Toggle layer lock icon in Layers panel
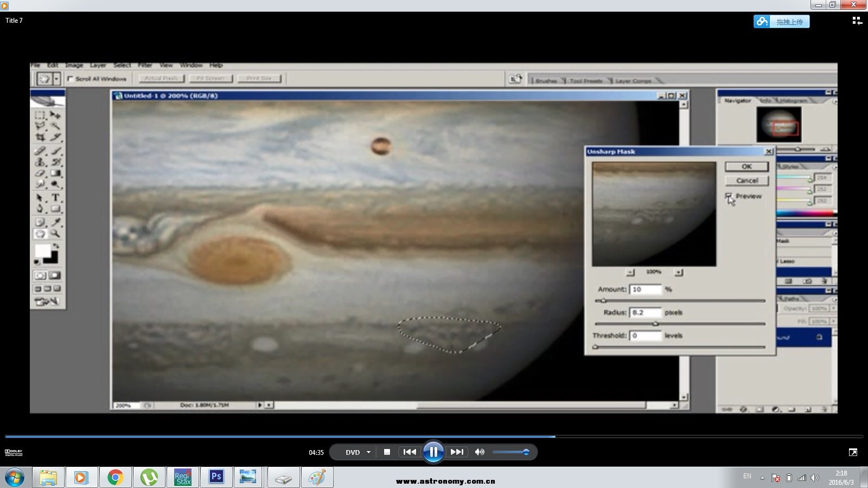Viewport: 868px width, 488px height. point(819,337)
